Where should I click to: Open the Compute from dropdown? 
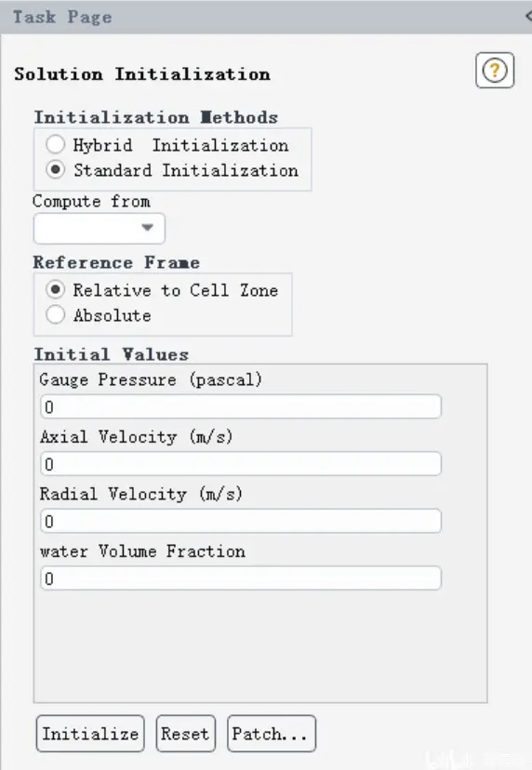(x=100, y=228)
